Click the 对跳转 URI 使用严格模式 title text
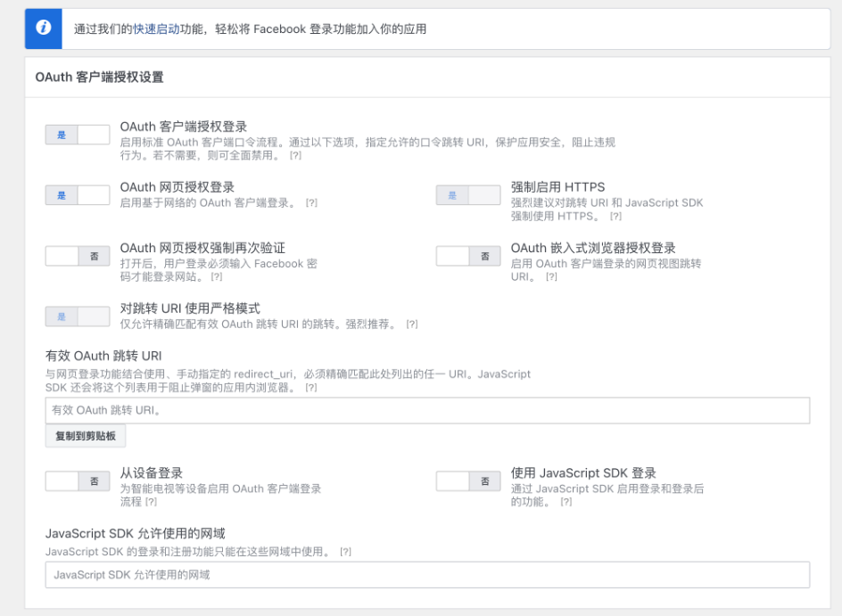 pyautogui.click(x=190, y=308)
